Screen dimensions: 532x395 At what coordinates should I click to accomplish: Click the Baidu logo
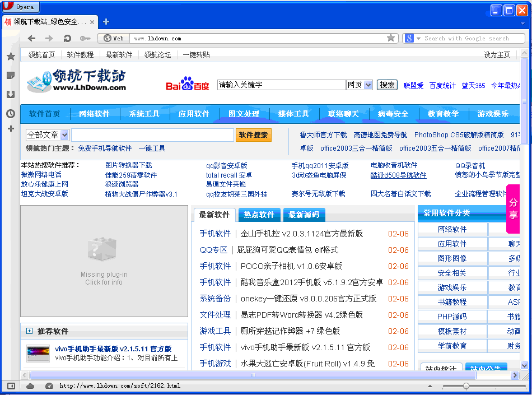[x=187, y=83]
